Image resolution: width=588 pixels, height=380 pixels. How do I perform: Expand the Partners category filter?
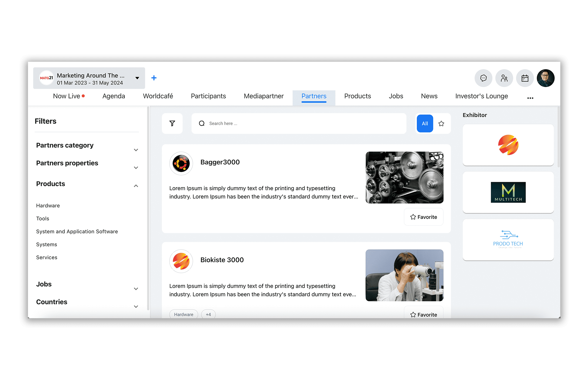pyautogui.click(x=136, y=150)
